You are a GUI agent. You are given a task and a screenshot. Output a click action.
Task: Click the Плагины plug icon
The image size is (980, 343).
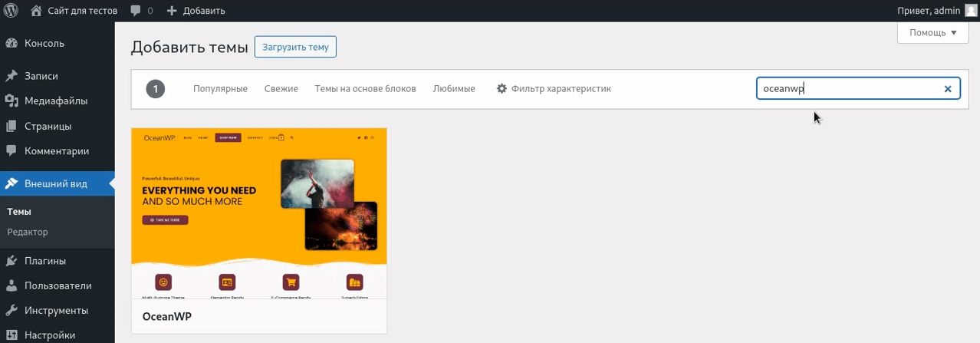12,260
